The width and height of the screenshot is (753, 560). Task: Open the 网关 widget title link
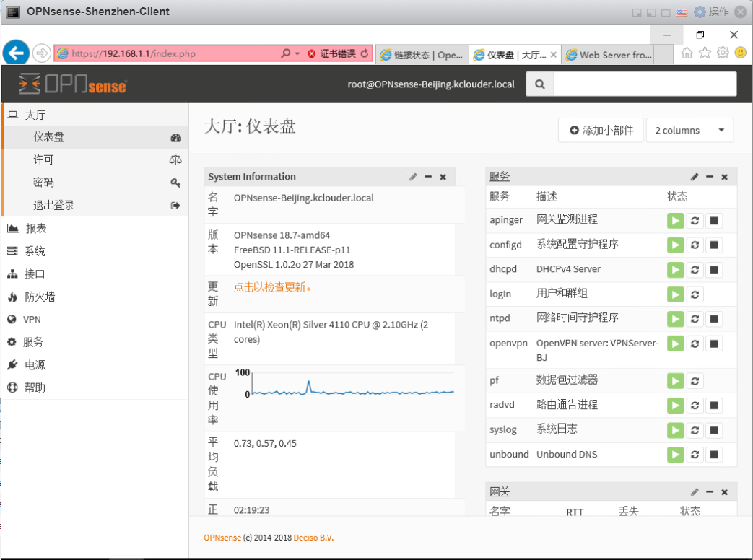pos(500,492)
